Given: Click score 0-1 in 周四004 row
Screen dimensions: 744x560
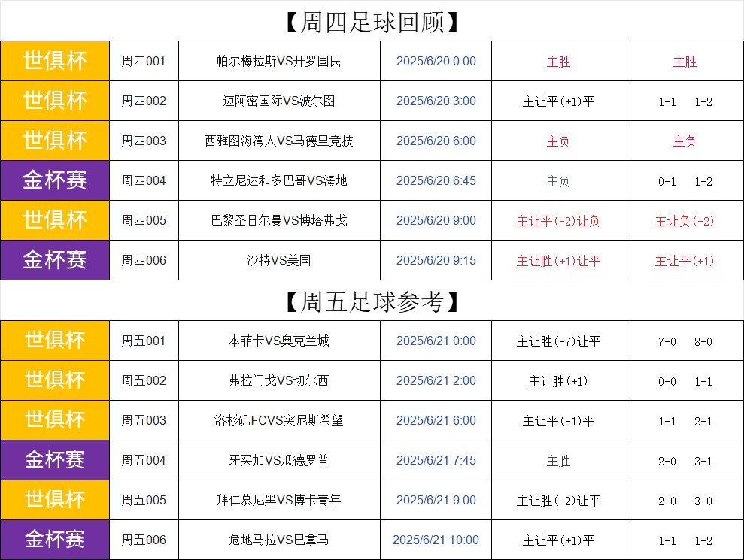Looking at the screenshot, I should pyautogui.click(x=667, y=182).
